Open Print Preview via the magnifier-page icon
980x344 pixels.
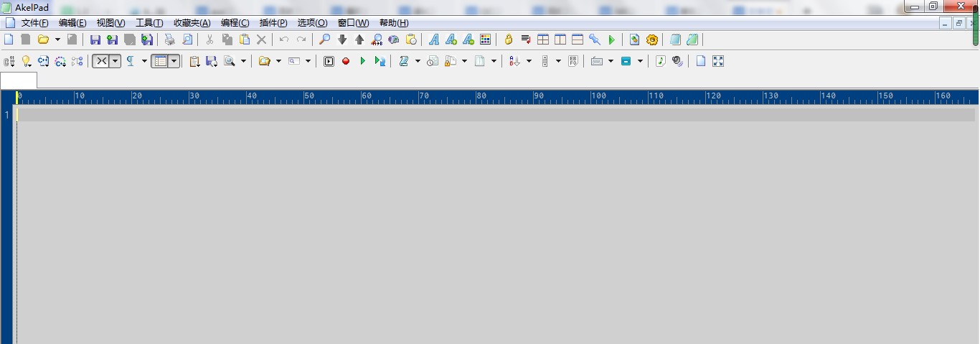click(187, 39)
